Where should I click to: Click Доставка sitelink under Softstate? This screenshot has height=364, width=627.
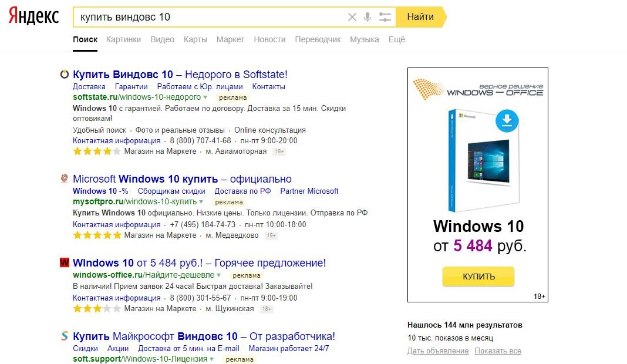89,86
